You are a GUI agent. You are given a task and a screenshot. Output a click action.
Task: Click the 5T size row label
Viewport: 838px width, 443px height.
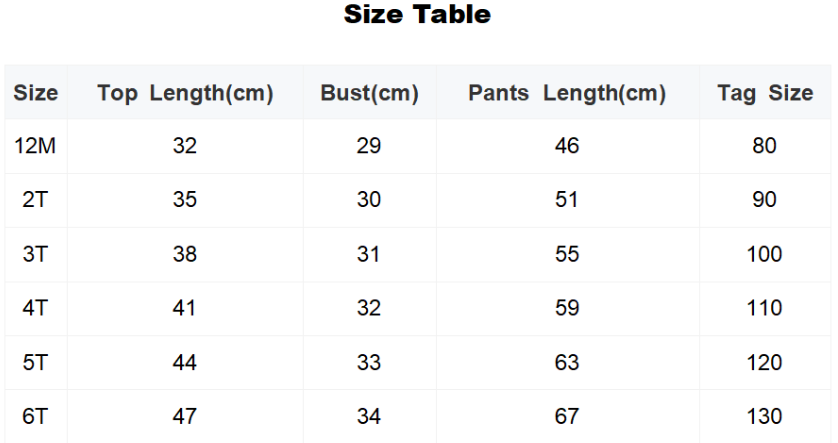[x=35, y=362]
